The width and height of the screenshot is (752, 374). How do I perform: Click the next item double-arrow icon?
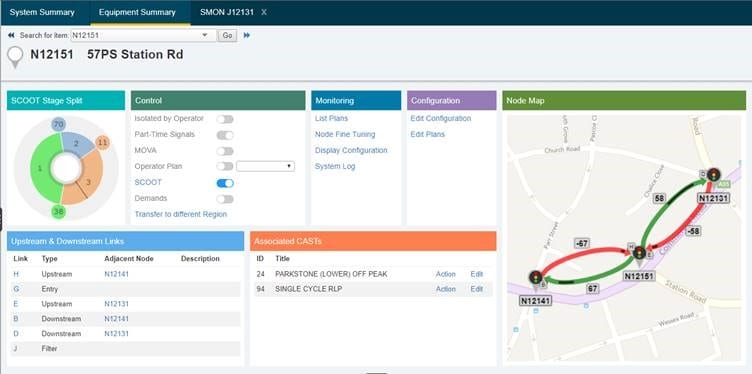[247, 35]
